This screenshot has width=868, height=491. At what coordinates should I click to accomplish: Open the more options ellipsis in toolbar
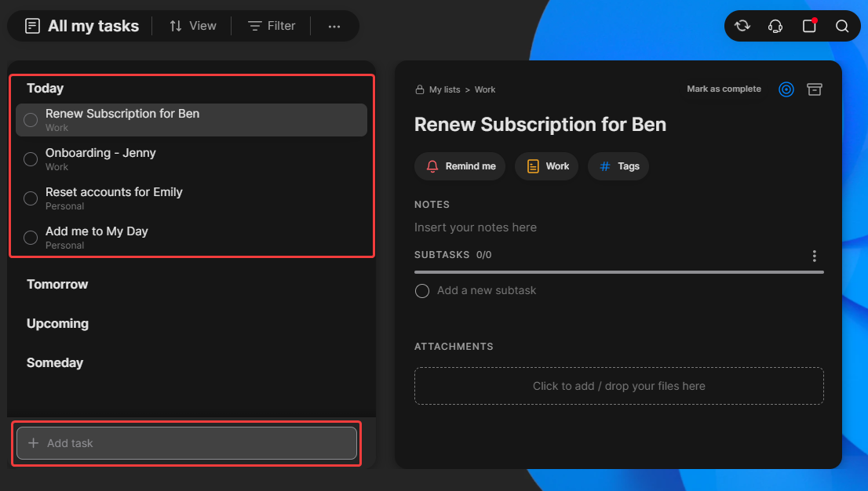click(x=334, y=26)
